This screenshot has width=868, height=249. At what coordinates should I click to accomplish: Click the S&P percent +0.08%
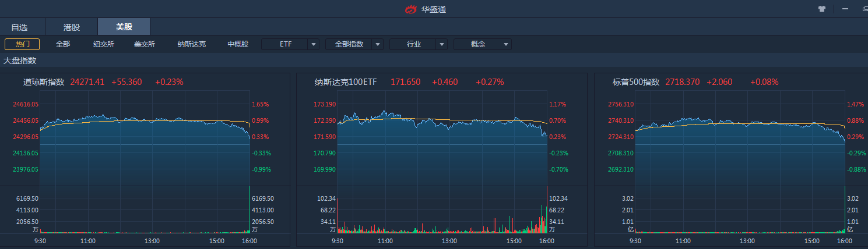764,82
